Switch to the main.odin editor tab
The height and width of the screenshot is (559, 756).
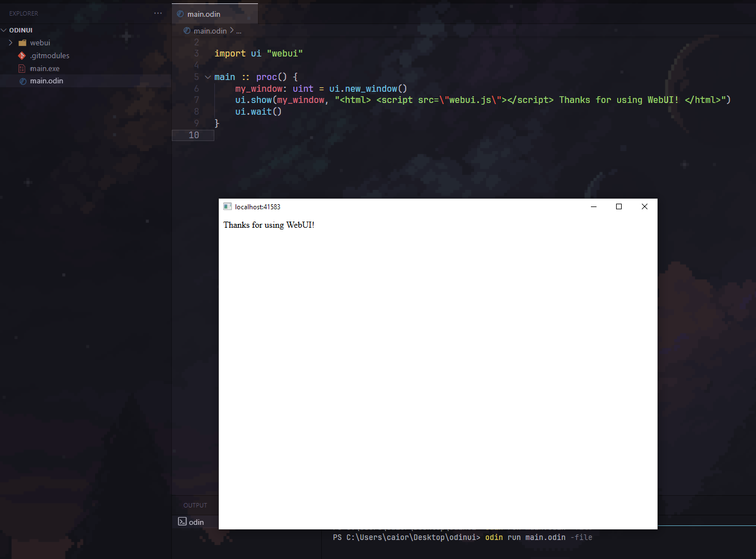[x=204, y=14]
